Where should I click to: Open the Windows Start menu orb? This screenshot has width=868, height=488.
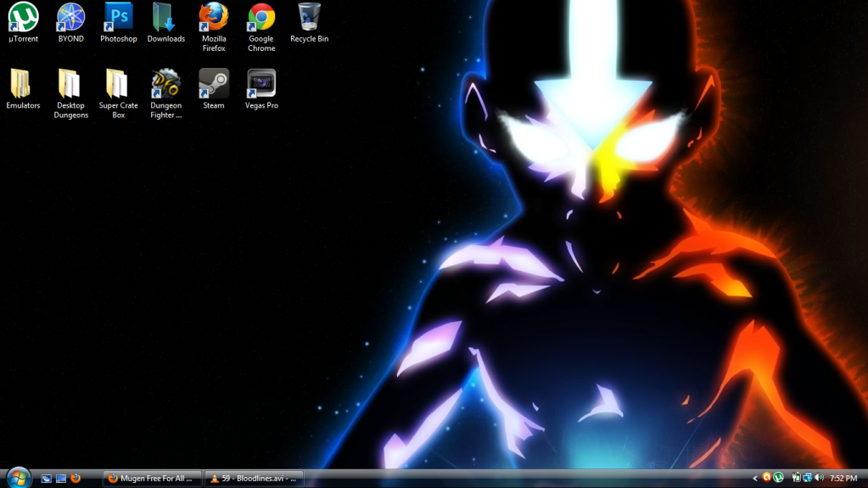(19, 478)
